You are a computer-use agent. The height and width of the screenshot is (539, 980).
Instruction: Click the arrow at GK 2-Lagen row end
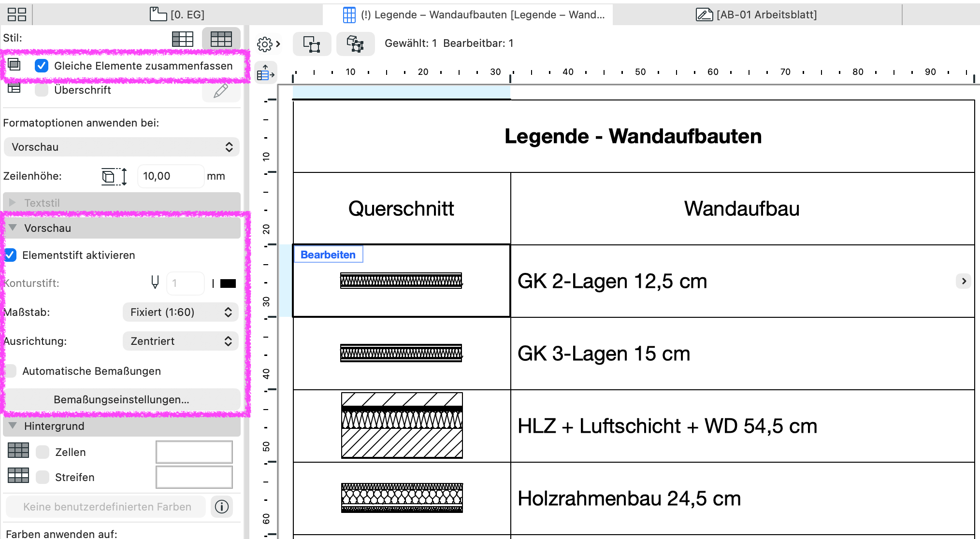coord(964,281)
